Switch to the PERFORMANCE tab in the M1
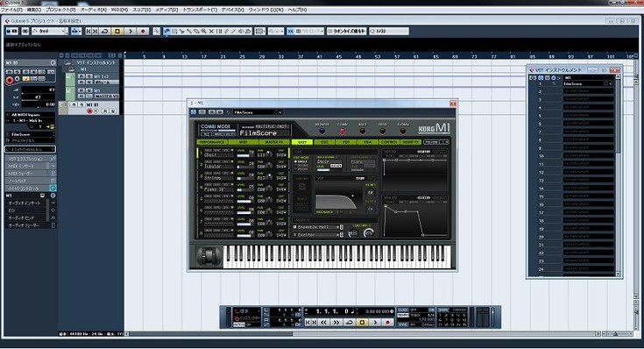This screenshot has height=349, width=644. (212, 142)
